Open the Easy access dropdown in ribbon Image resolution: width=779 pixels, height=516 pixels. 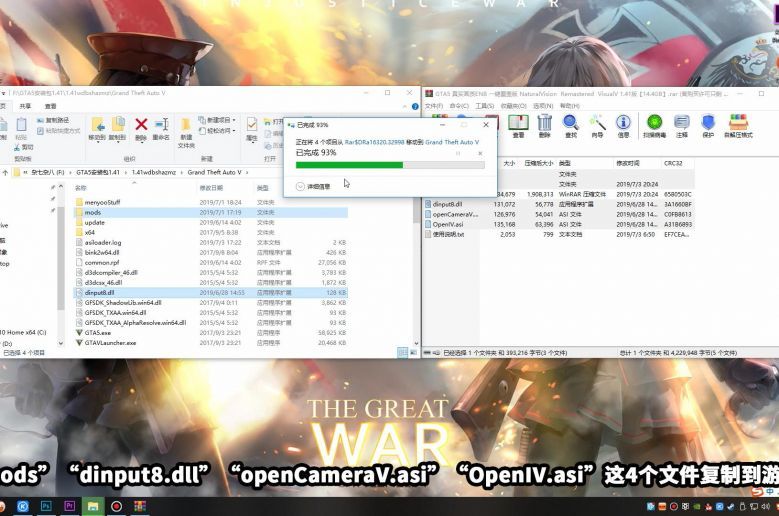pos(218,131)
